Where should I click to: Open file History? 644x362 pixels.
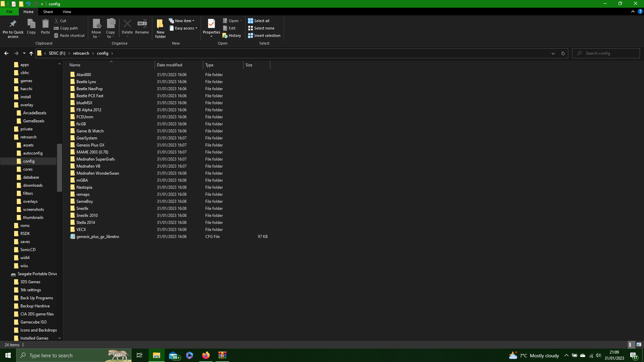pyautogui.click(x=232, y=36)
